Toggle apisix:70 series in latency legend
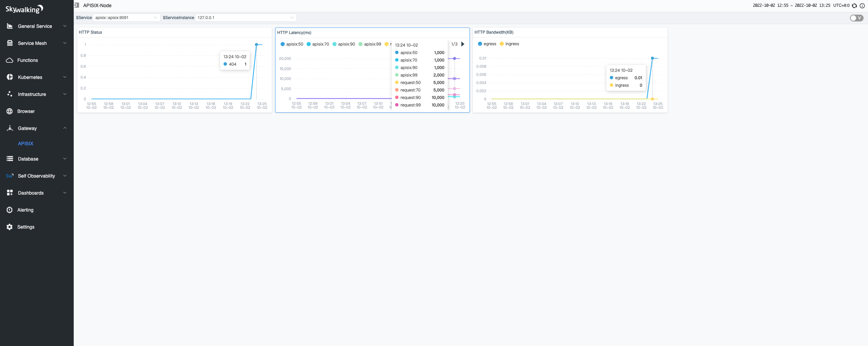The height and width of the screenshot is (346, 868). coord(318,44)
